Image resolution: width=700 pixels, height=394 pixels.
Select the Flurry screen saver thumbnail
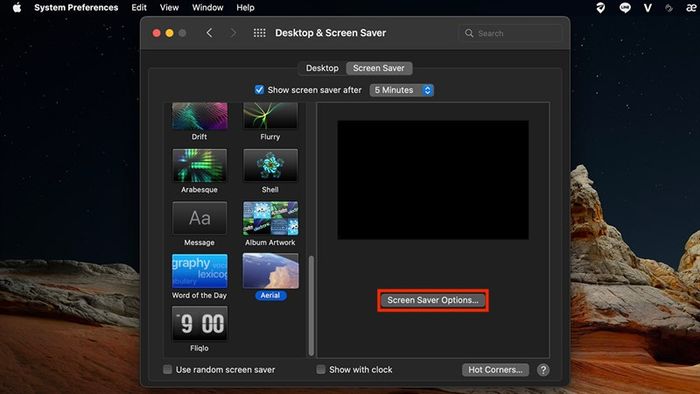(x=270, y=116)
